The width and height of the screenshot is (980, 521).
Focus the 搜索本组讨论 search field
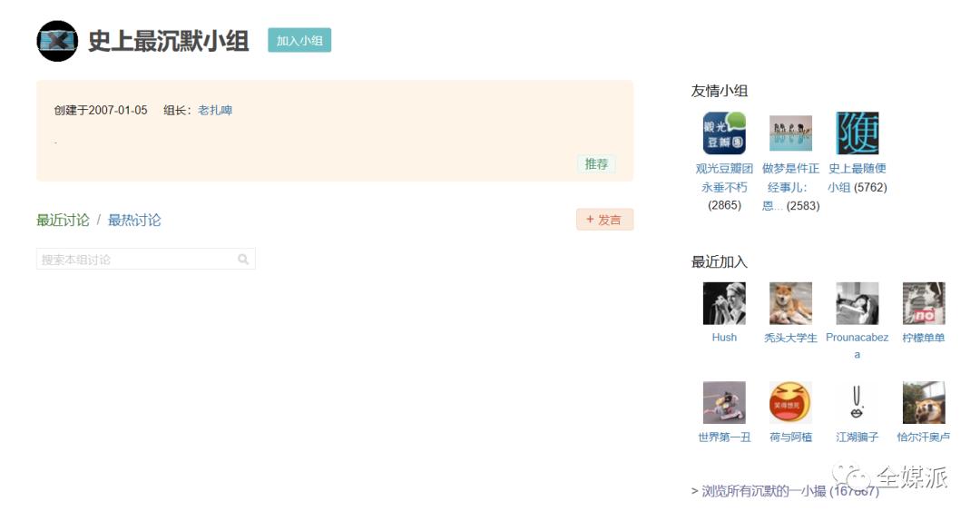point(145,259)
